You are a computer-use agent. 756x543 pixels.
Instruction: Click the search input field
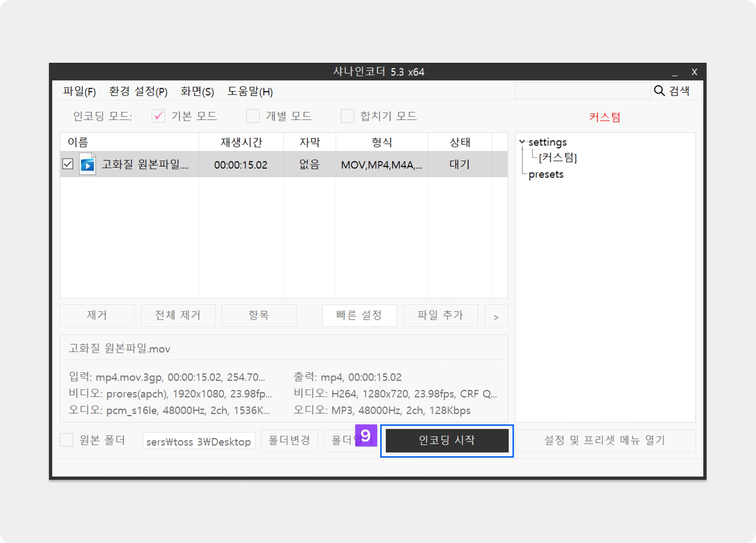(583, 91)
